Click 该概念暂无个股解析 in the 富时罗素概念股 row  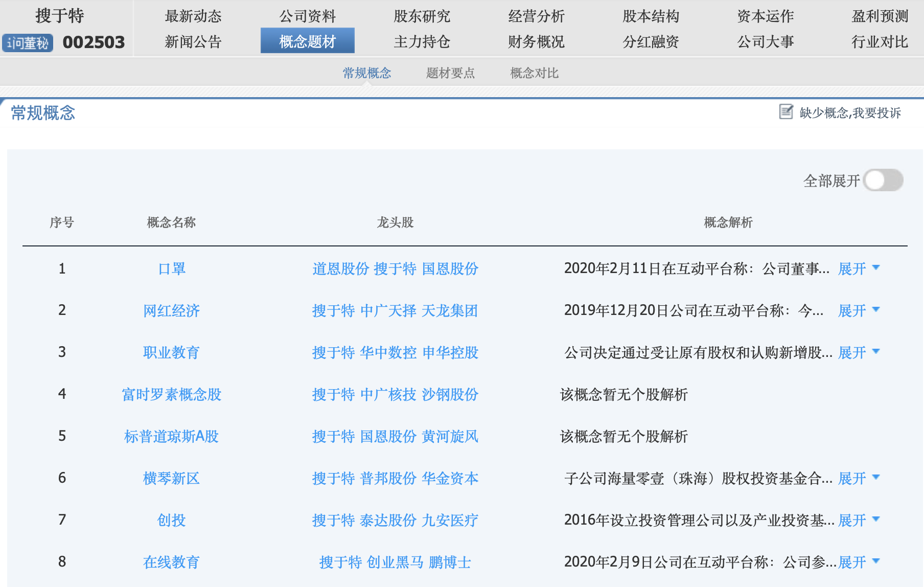(x=624, y=394)
